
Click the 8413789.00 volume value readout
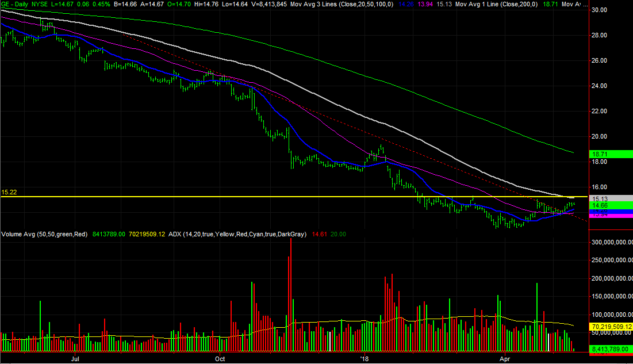(x=109, y=234)
